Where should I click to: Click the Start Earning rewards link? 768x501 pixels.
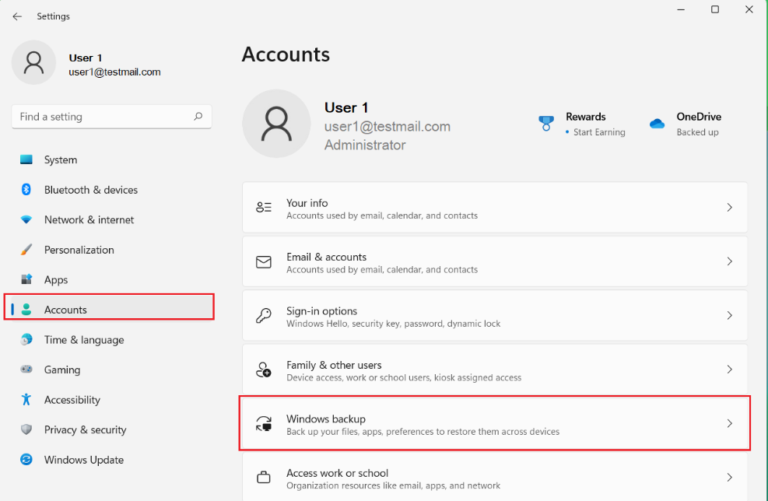pyautogui.click(x=598, y=132)
